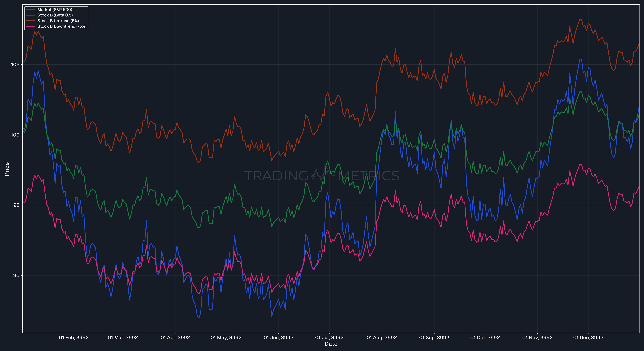Click the 01 Dec, 3992 date tick label

[x=588, y=338]
